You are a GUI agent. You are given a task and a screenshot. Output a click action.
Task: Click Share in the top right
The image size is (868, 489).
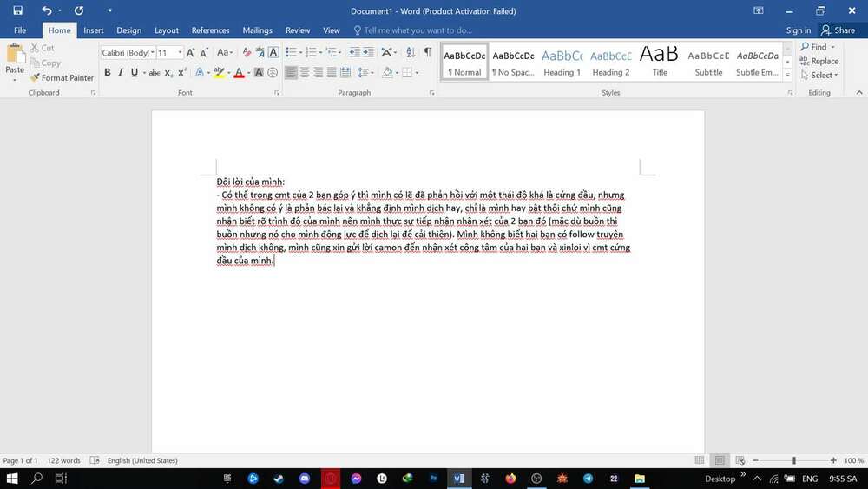[x=838, y=30]
